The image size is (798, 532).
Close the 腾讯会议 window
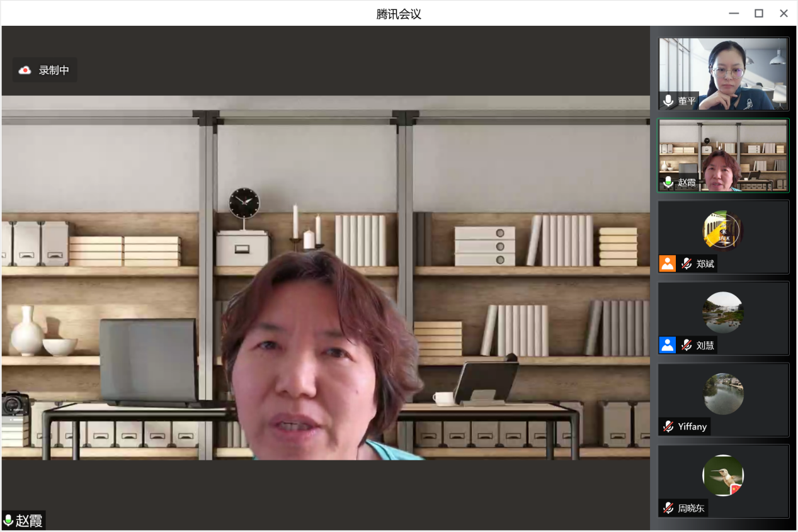click(x=784, y=13)
